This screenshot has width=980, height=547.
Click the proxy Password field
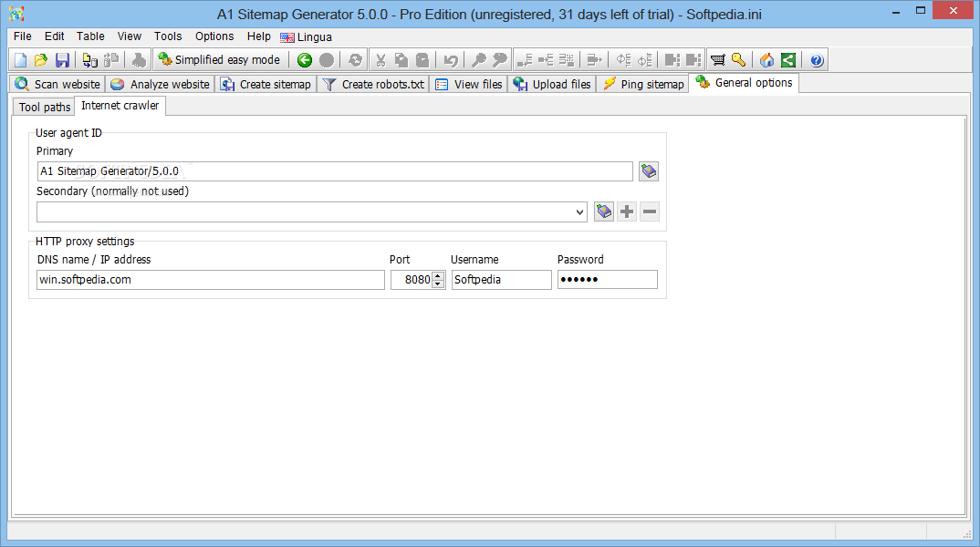coord(608,280)
